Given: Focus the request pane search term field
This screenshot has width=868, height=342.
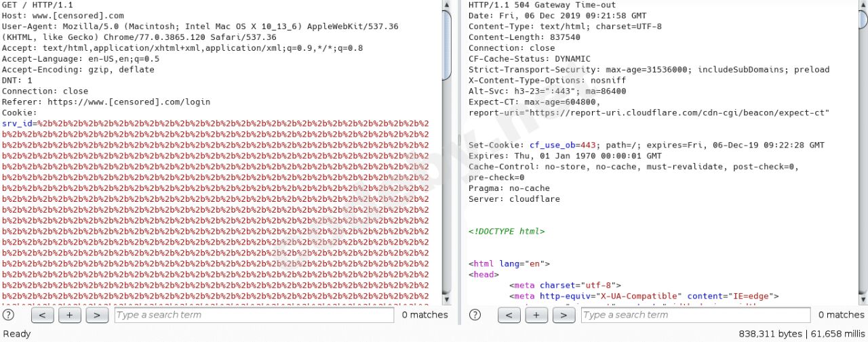Looking at the screenshot, I should pyautogui.click(x=254, y=315).
